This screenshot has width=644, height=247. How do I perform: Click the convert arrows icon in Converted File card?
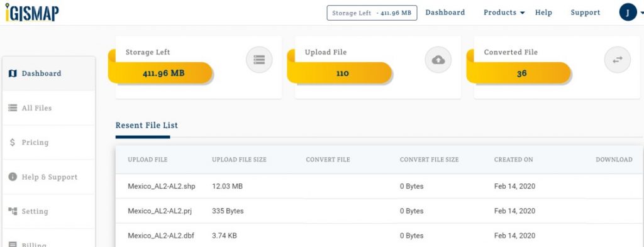[x=618, y=60]
